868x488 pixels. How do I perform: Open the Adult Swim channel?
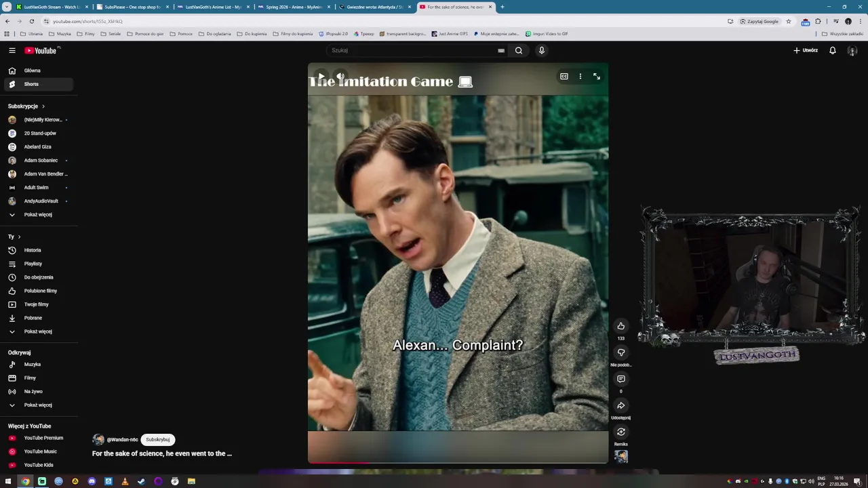pyautogui.click(x=39, y=188)
